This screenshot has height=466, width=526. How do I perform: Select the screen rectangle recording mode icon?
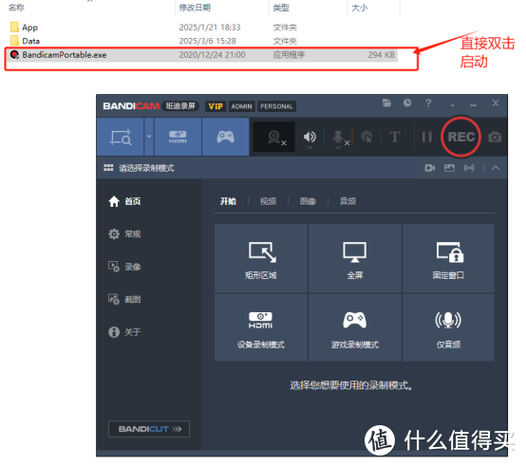(121, 137)
